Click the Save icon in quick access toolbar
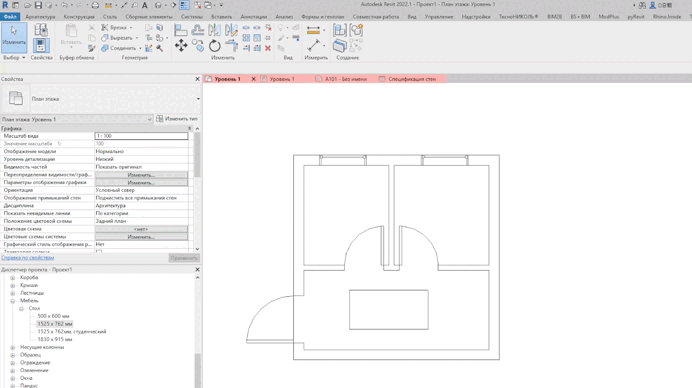692x388 pixels. (x=38, y=5)
